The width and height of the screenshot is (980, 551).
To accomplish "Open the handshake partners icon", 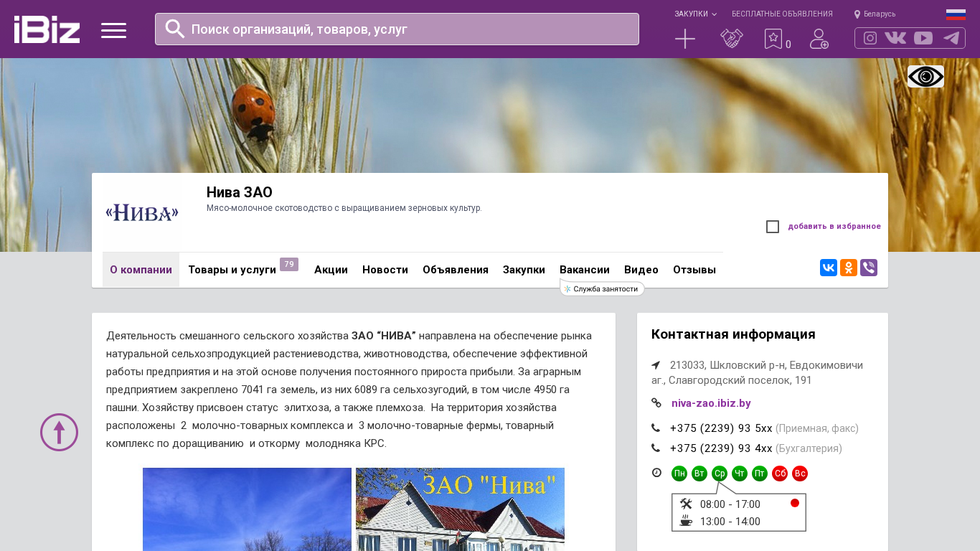I will [732, 39].
